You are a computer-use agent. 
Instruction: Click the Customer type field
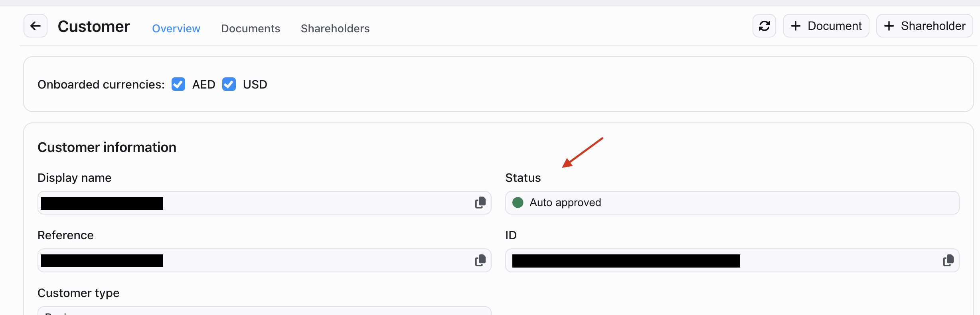click(x=265, y=311)
